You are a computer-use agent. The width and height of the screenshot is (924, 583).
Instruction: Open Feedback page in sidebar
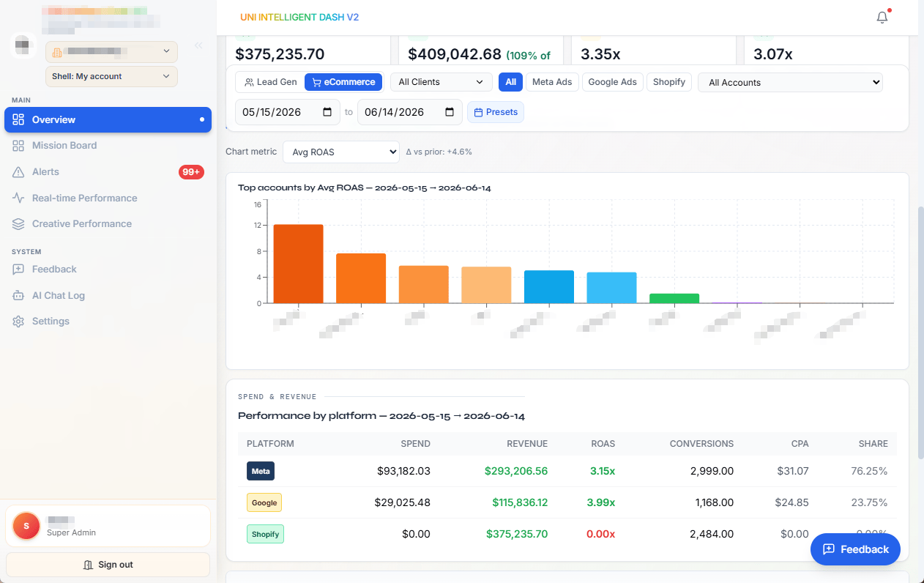(108, 270)
